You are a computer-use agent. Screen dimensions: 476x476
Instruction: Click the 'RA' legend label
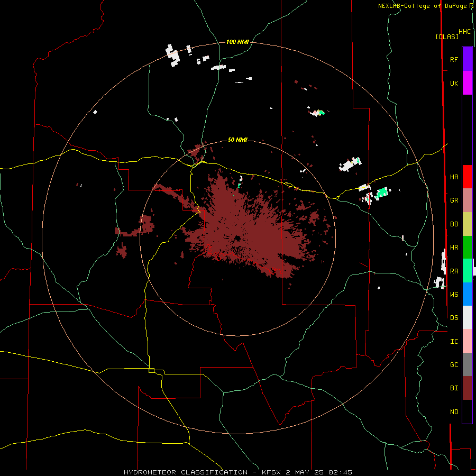click(454, 271)
